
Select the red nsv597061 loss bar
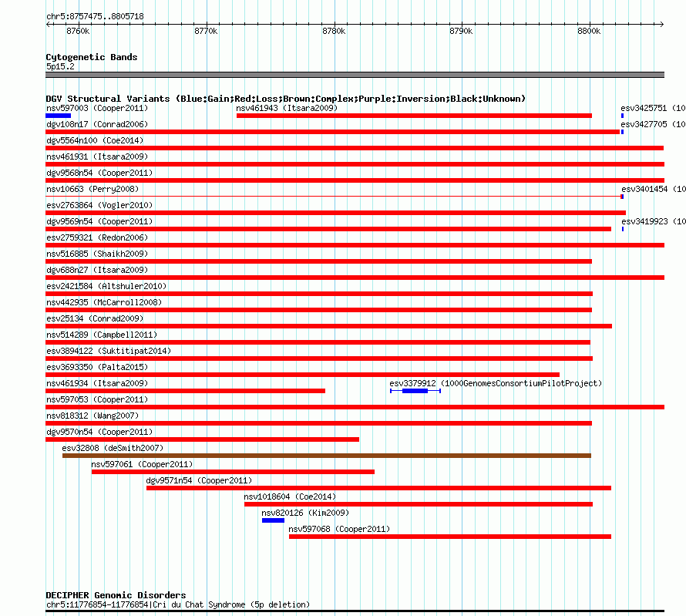(x=234, y=472)
